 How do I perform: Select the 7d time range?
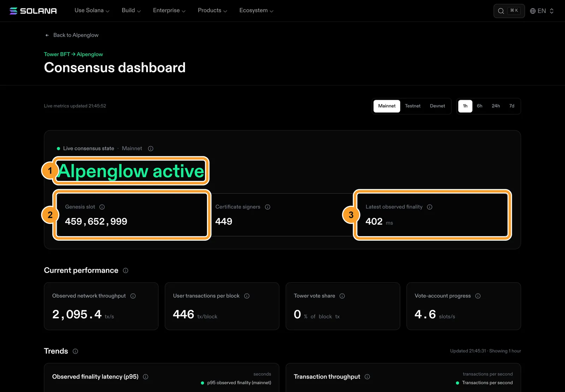pos(512,106)
